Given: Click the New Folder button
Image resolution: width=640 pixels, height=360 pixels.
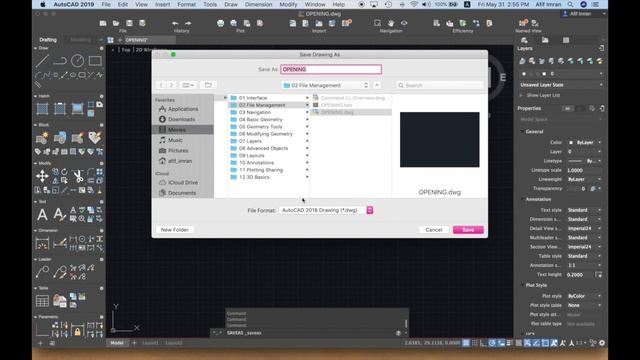Looking at the screenshot, I should pos(175,230).
